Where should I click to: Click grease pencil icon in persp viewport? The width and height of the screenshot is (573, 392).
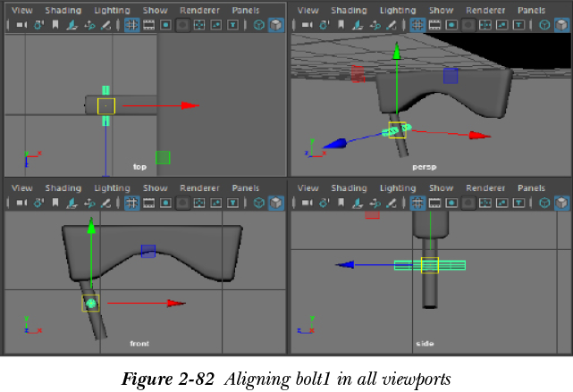(392, 26)
